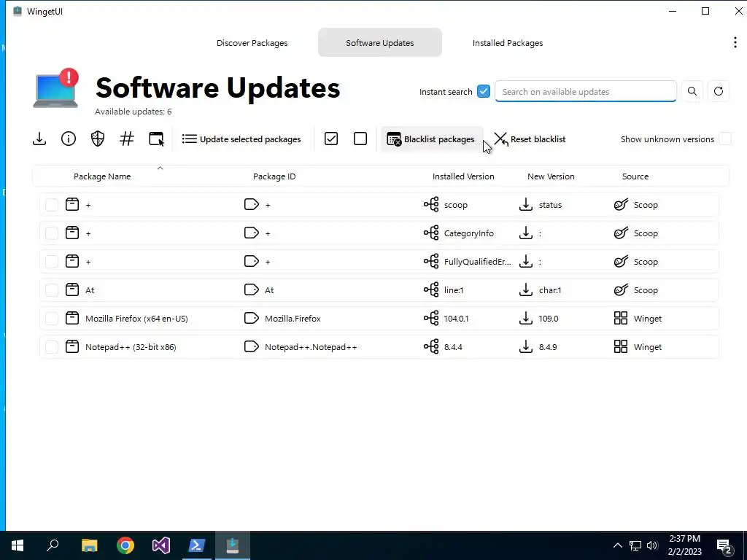
Task: Check the At package checkbox
Action: coord(52,289)
